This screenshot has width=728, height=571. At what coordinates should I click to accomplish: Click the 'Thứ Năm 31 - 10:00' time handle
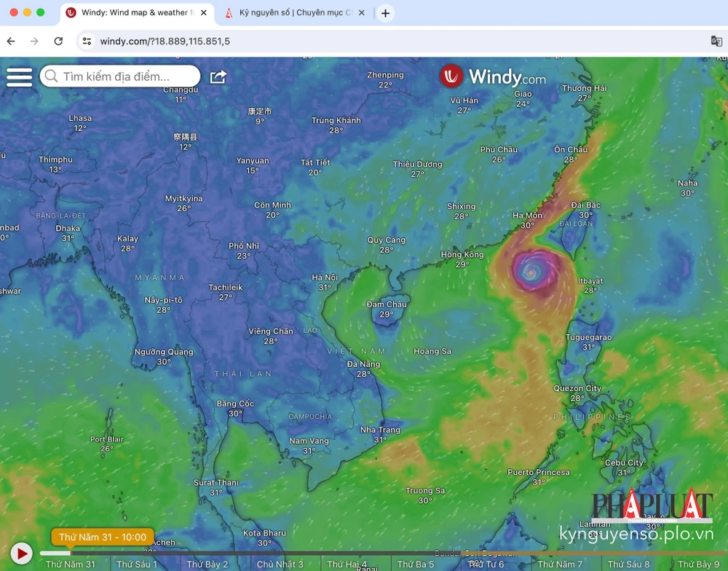(103, 537)
